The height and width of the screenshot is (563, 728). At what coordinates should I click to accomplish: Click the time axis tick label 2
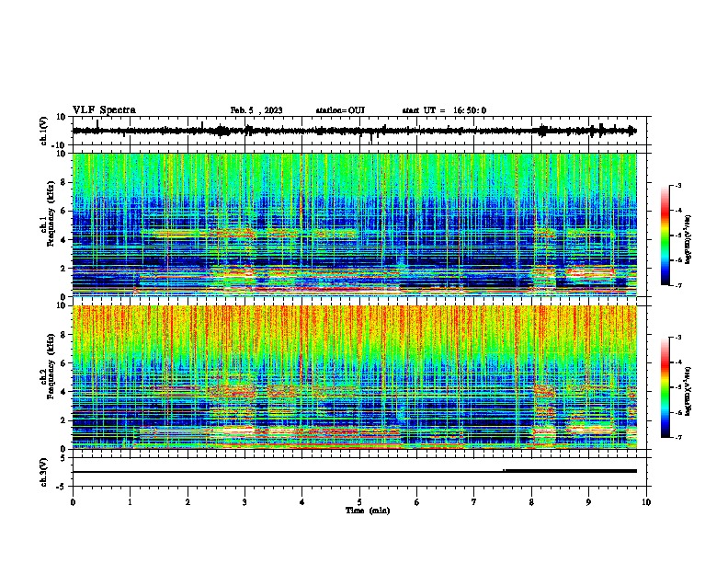tap(188, 502)
